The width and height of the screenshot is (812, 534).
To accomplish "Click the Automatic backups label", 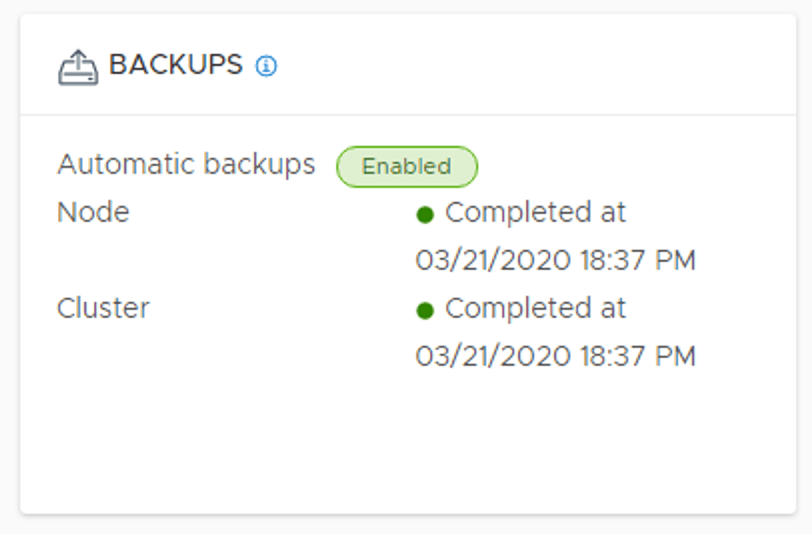I will [x=186, y=164].
